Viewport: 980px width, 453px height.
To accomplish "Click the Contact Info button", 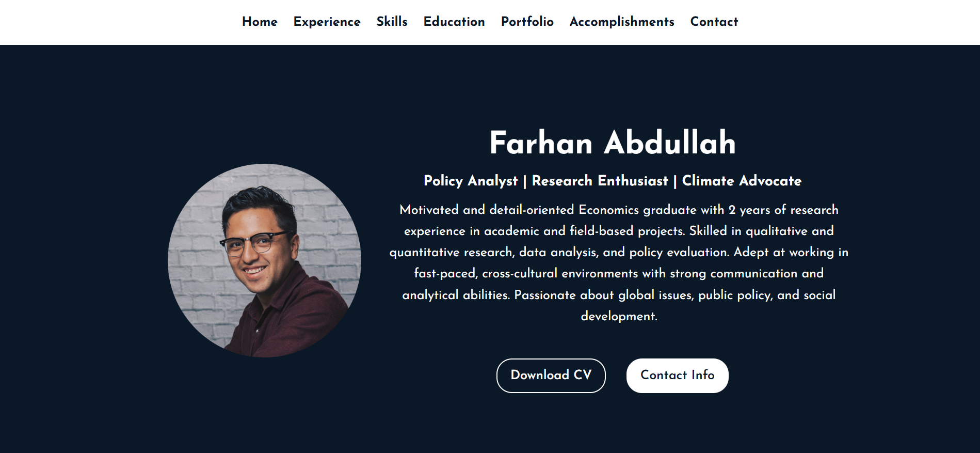I will [x=677, y=376].
